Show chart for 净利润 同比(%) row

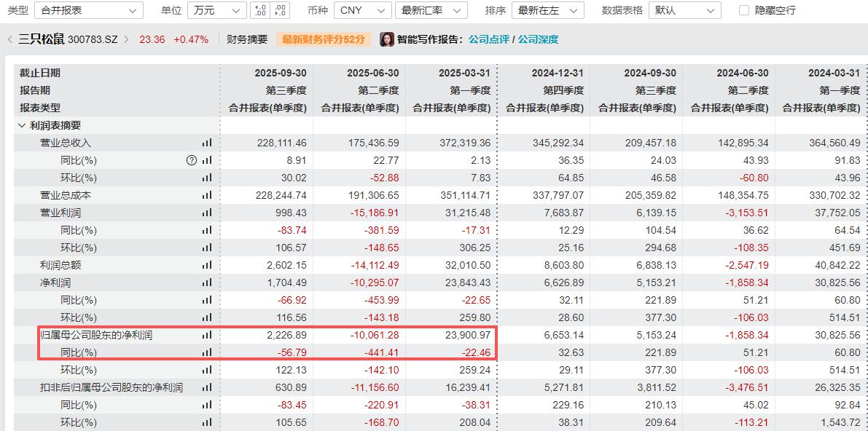coord(207,300)
